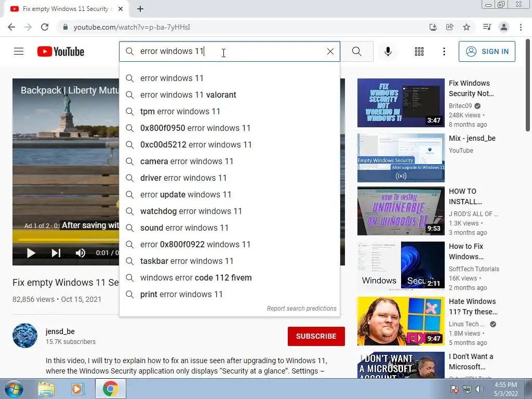Pick the first suggestion 'error windows 11'

230,78
